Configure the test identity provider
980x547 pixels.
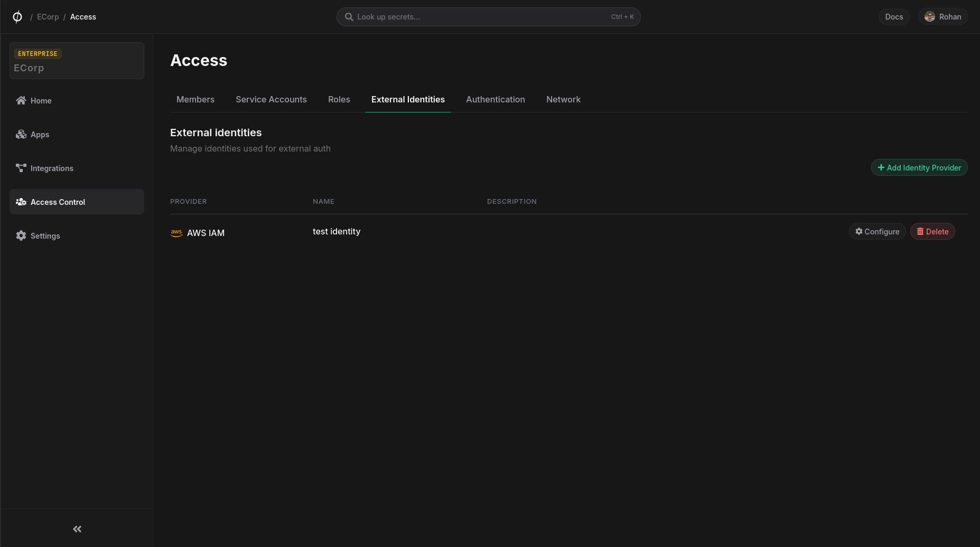click(877, 232)
